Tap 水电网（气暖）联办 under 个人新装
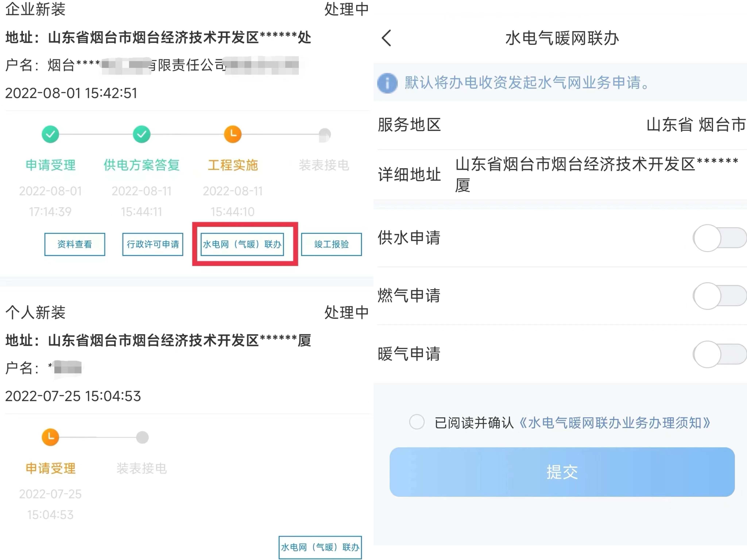This screenshot has height=560, width=747. pyautogui.click(x=320, y=547)
